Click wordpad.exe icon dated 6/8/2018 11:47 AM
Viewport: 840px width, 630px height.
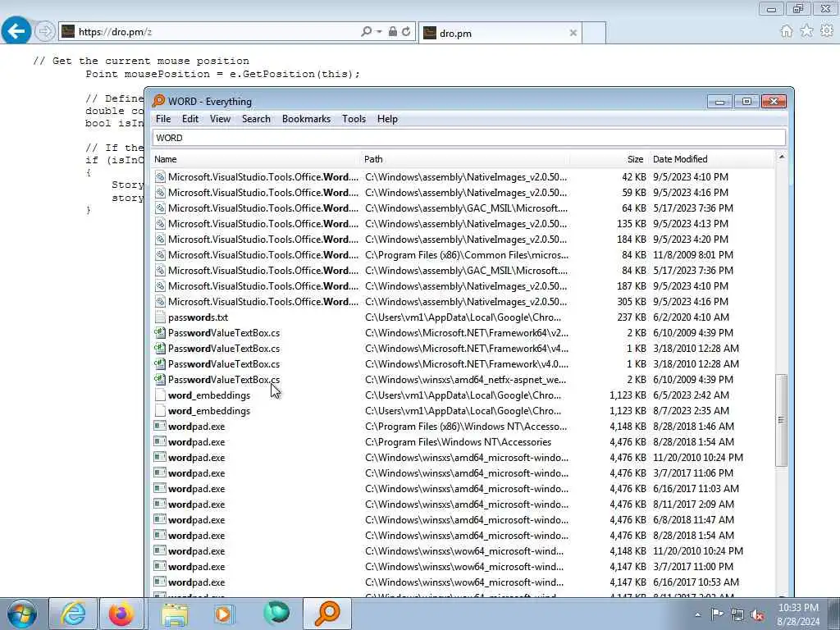click(160, 519)
